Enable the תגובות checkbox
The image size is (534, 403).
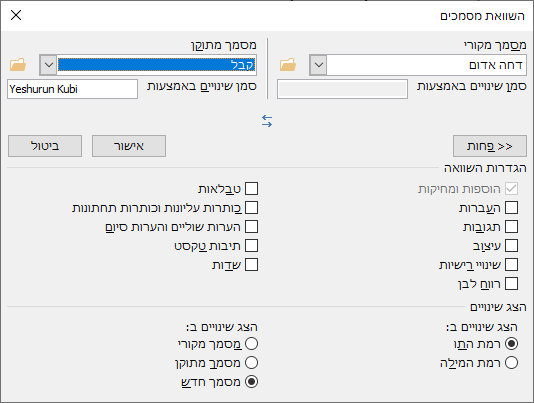(512, 227)
